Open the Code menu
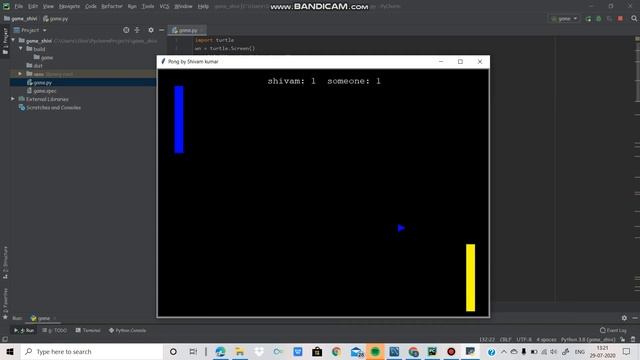 [91, 6]
